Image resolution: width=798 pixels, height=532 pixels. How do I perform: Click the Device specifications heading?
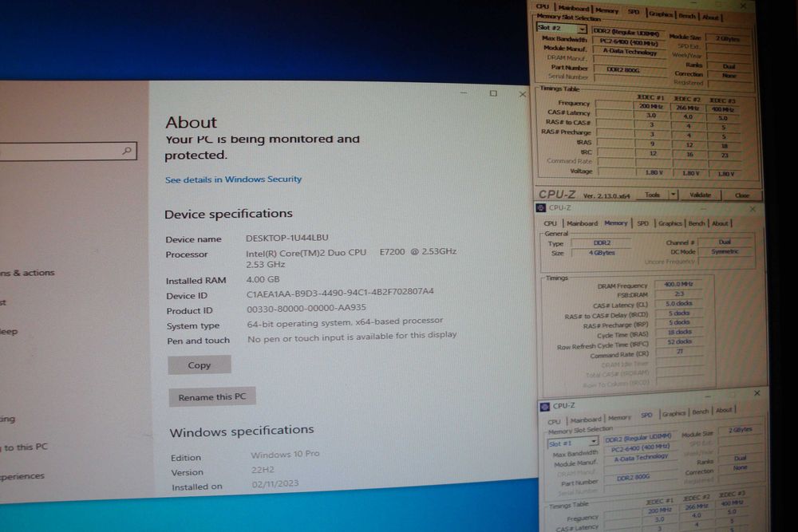click(228, 214)
